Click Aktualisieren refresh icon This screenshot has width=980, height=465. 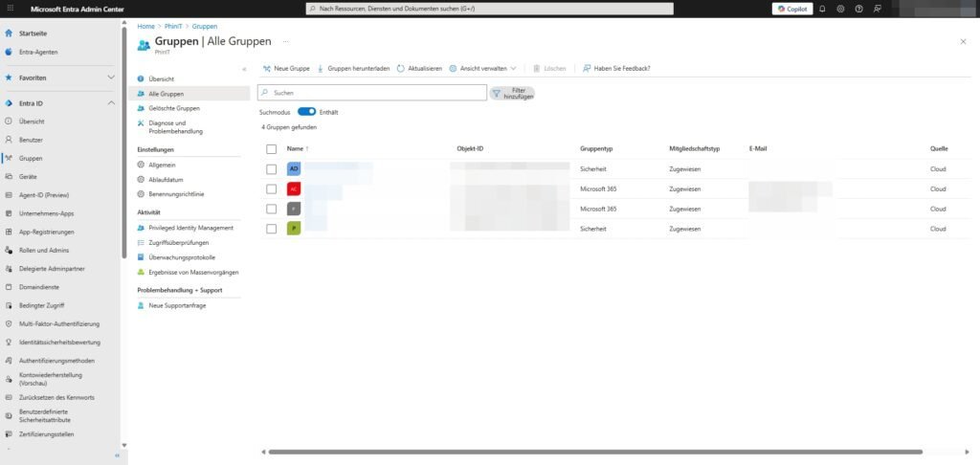click(401, 69)
